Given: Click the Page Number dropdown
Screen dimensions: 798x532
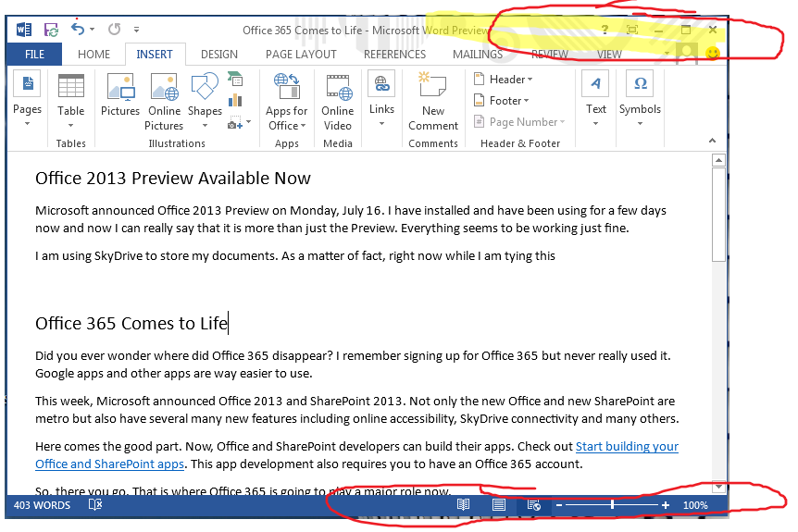Looking at the screenshot, I should click(x=519, y=122).
